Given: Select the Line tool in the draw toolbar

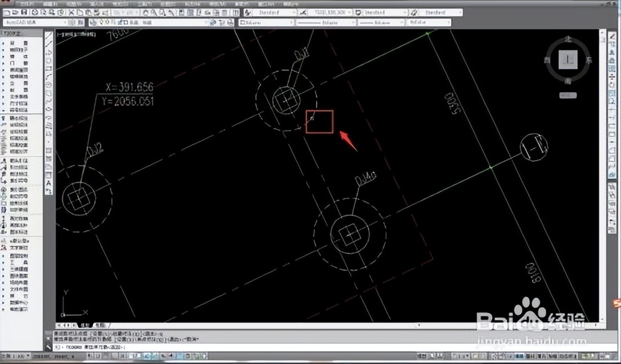Looking at the screenshot, I should coord(49,35).
